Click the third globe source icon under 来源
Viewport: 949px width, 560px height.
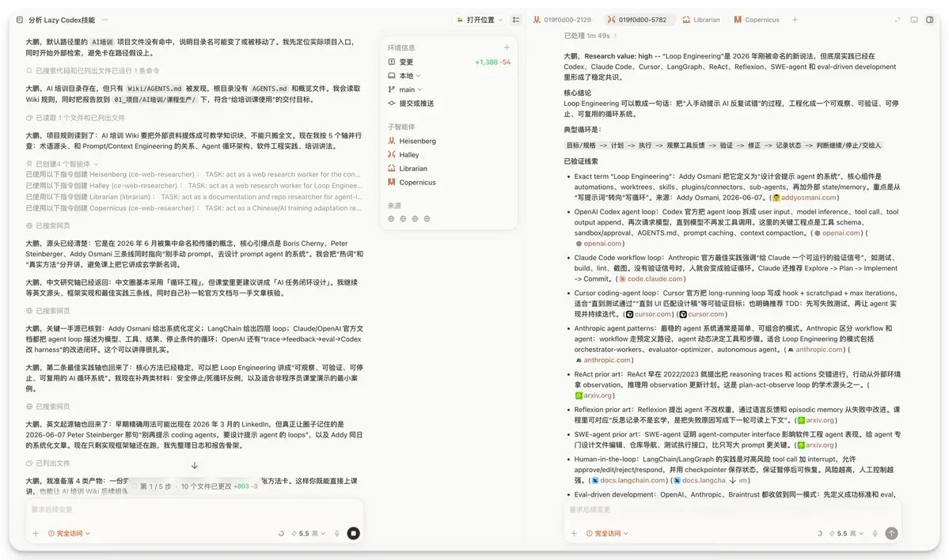[415, 219]
